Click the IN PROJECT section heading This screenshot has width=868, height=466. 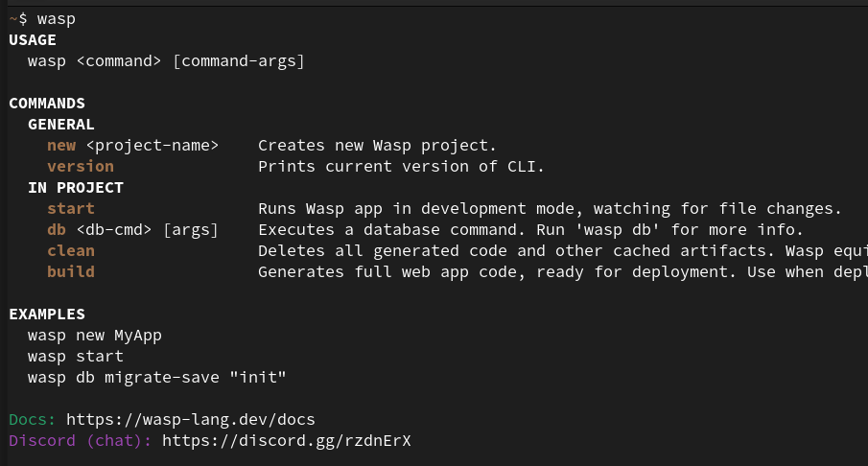click(x=76, y=188)
